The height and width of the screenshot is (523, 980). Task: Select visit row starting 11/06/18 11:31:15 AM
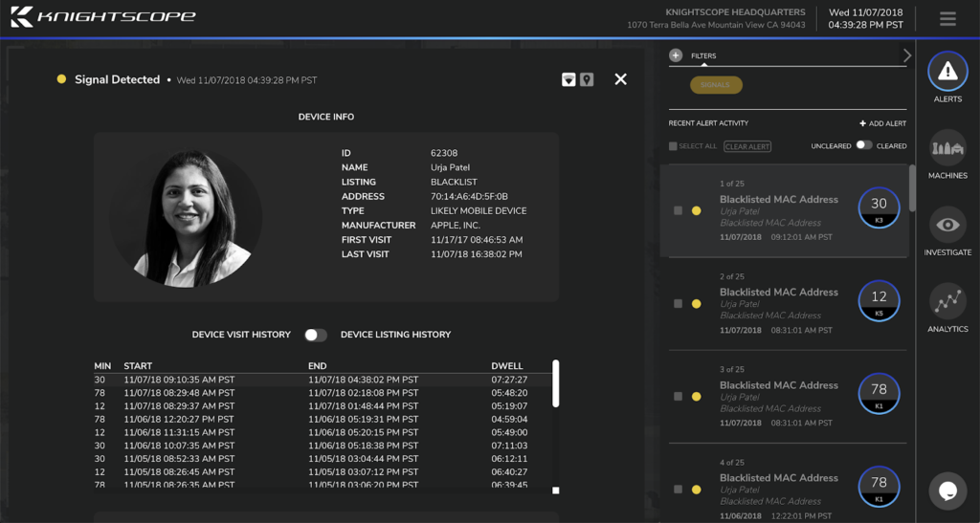pos(323,432)
